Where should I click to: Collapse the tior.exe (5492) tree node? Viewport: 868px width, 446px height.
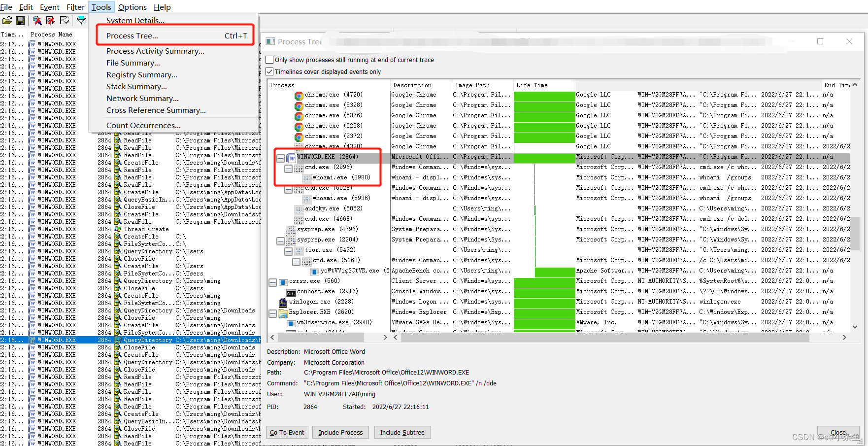(x=288, y=251)
